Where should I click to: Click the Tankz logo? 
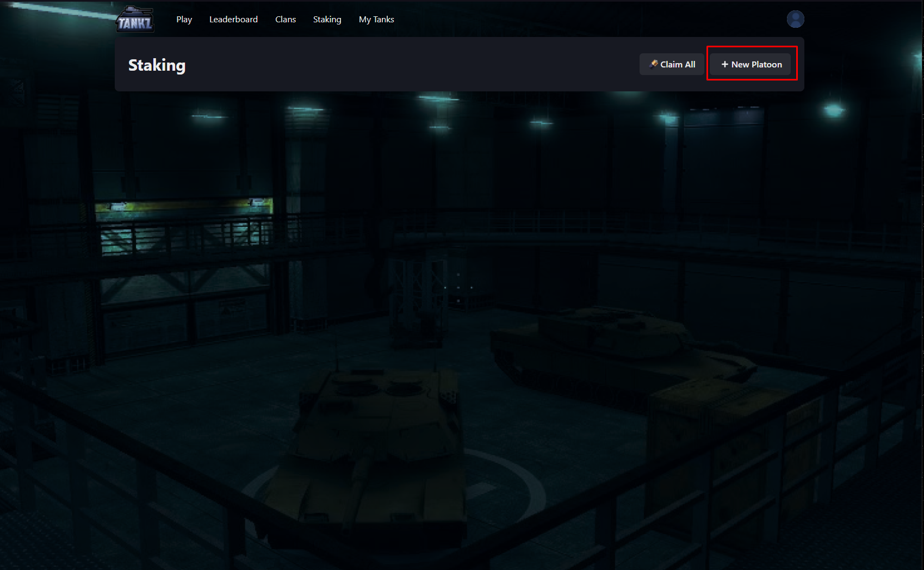tap(135, 20)
